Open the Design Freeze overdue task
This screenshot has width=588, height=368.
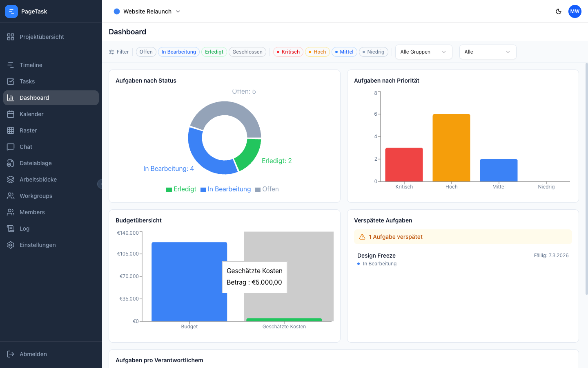(x=376, y=256)
